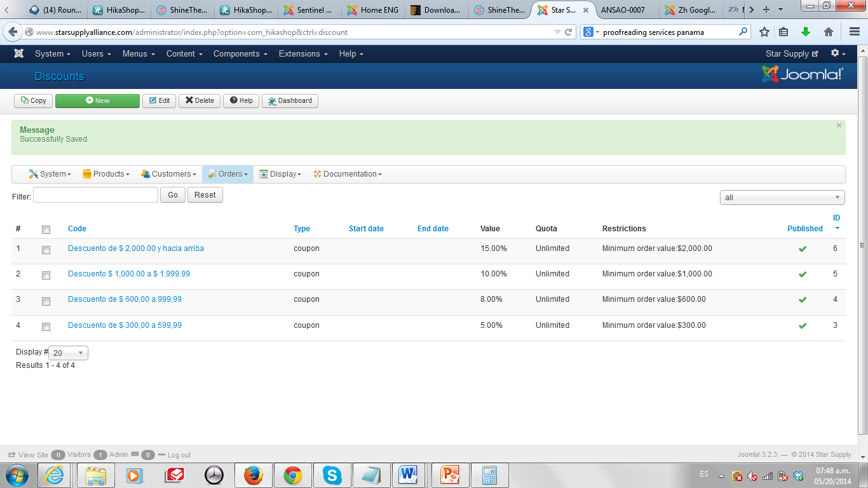Image resolution: width=868 pixels, height=488 pixels.
Task: Unpublish the discount with ID 3
Action: [x=803, y=326]
